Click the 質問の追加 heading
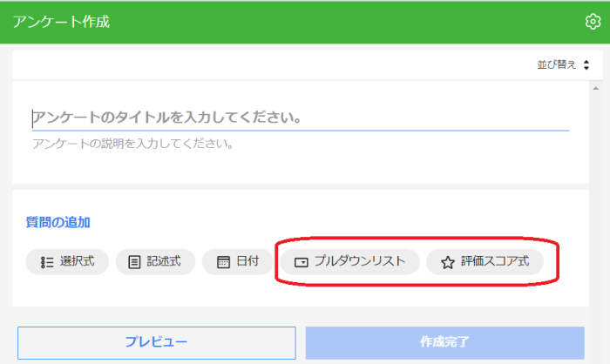Viewport: 610px width, 364px height. (58, 222)
